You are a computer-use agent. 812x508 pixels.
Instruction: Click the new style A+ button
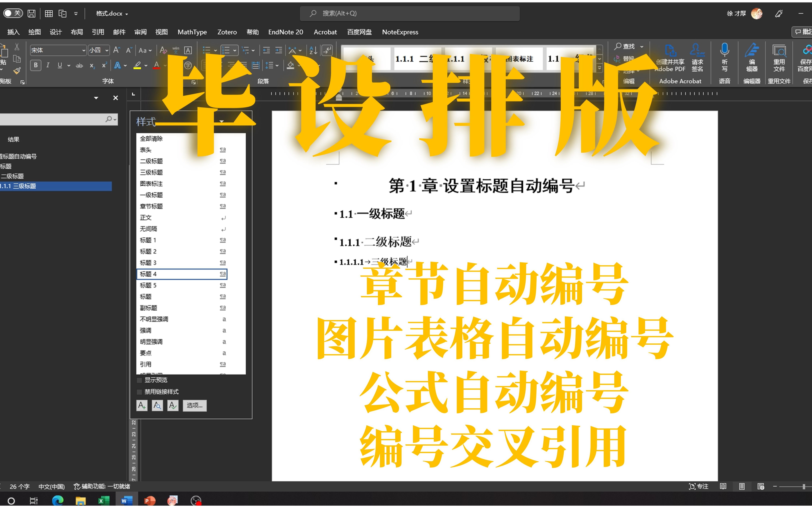point(142,406)
